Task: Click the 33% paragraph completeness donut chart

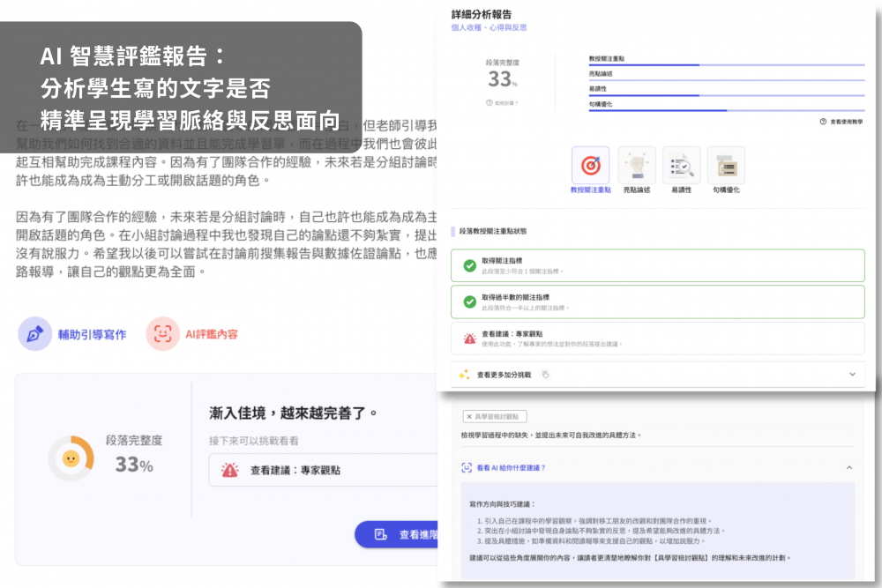Action: coord(71,458)
